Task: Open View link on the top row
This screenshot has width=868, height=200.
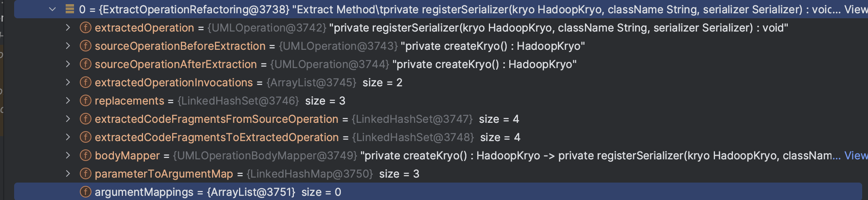Action: [x=856, y=10]
